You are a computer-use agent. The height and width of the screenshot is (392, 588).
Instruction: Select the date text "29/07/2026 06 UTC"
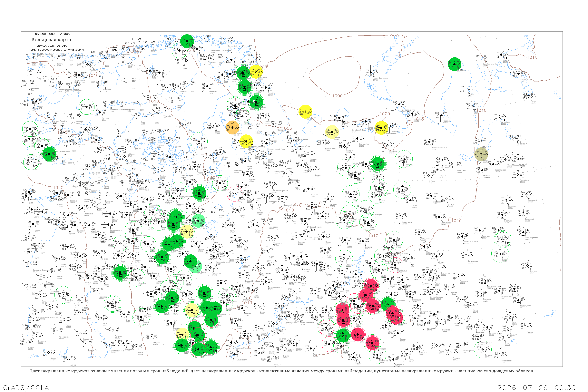(x=52, y=46)
